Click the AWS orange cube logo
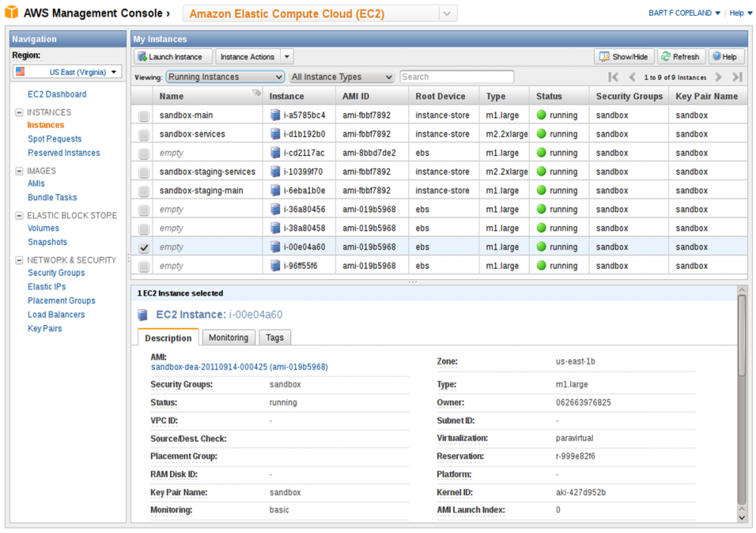The image size is (756, 533). [11, 12]
